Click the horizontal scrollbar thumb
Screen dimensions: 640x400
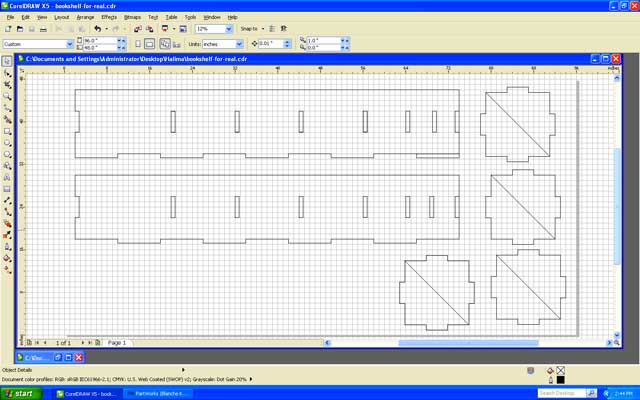(468, 343)
